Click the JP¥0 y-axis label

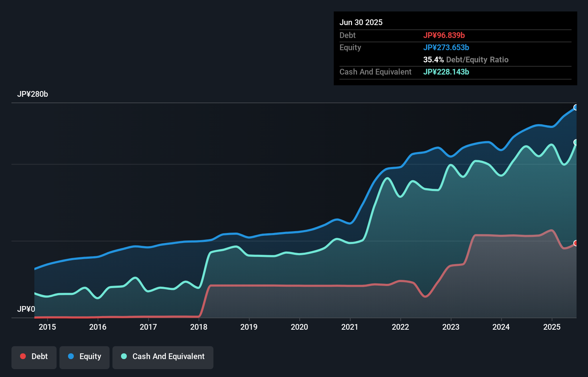click(x=26, y=309)
